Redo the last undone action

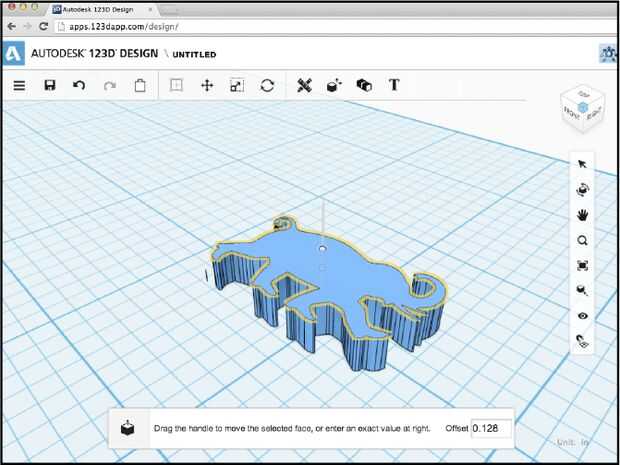pos(110,85)
